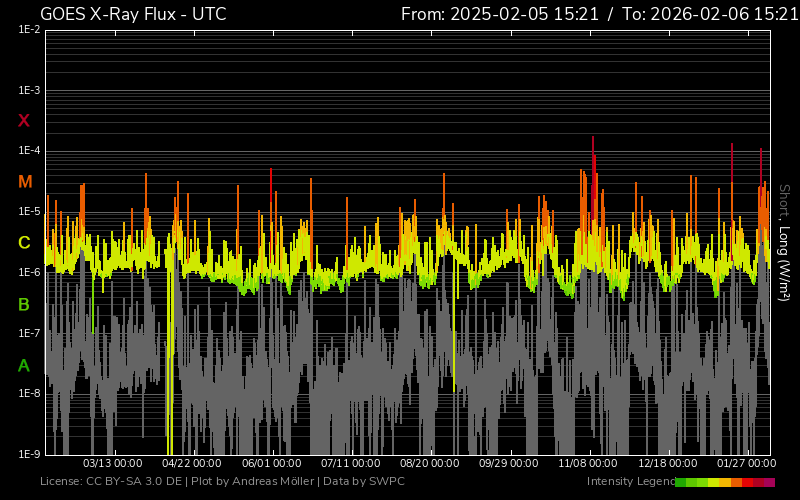
Task: Click the 08/20 00:00 x-axis label
Action: coord(430,464)
